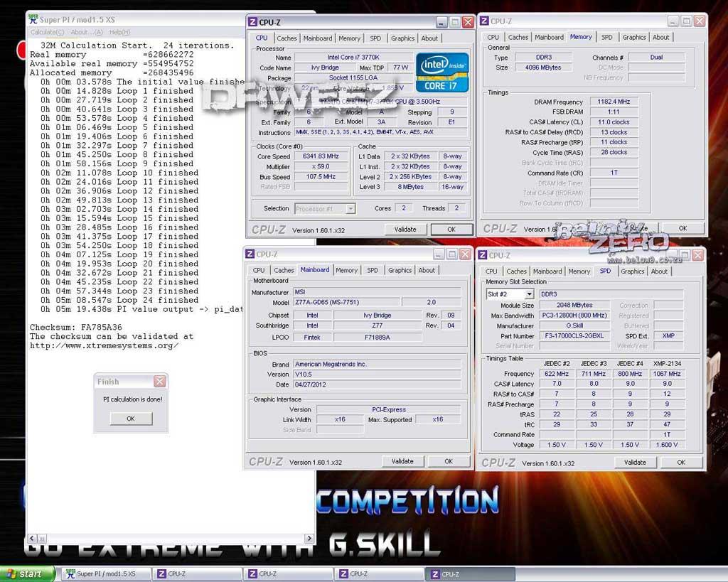Open SPD tab in Memory window
The height and width of the screenshot is (582, 728).
(607, 37)
